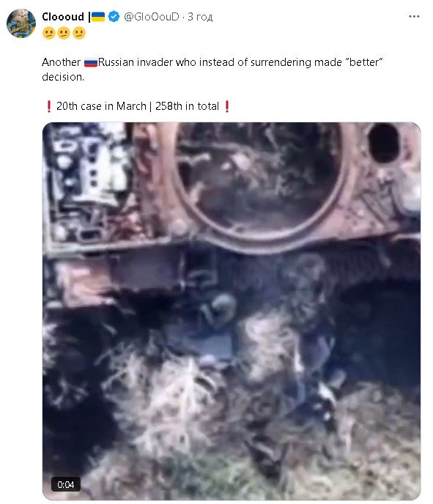Image resolution: width=433 pixels, height=504 pixels.
Task: Open the Cloooud profile avatar
Action: click(x=21, y=23)
